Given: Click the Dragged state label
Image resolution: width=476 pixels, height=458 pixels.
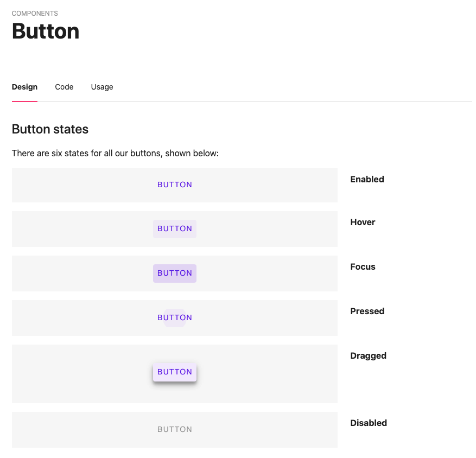Looking at the screenshot, I should point(368,355).
